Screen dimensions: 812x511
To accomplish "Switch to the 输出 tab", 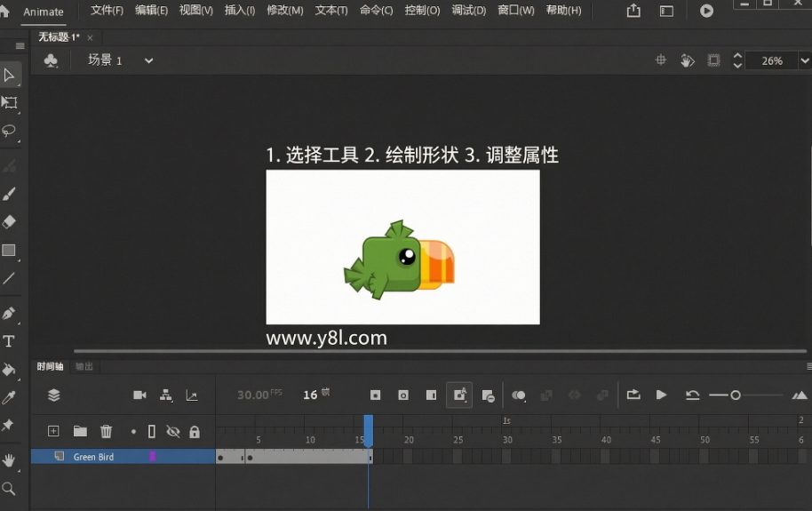I will 84,366.
